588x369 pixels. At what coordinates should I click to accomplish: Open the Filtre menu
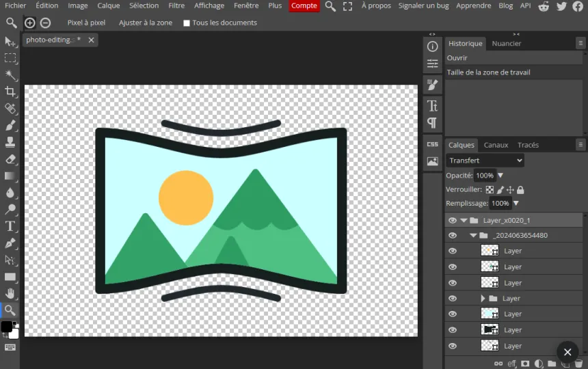coord(176,5)
